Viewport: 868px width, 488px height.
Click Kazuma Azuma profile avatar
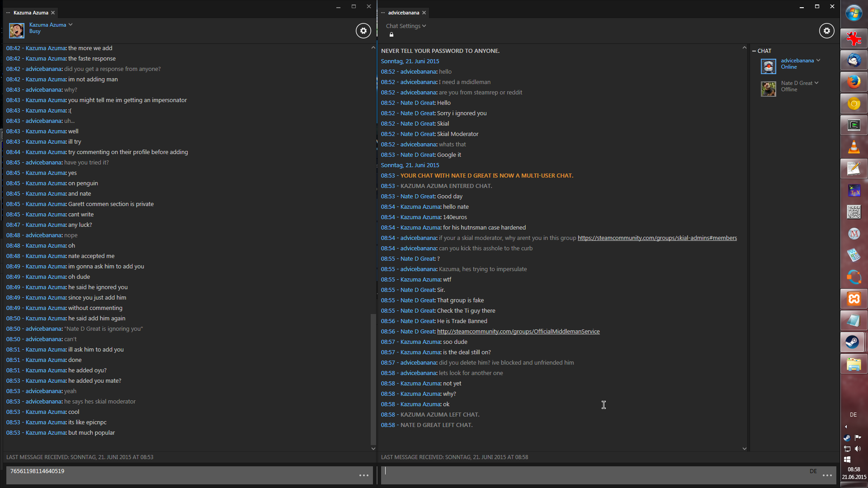click(x=17, y=30)
